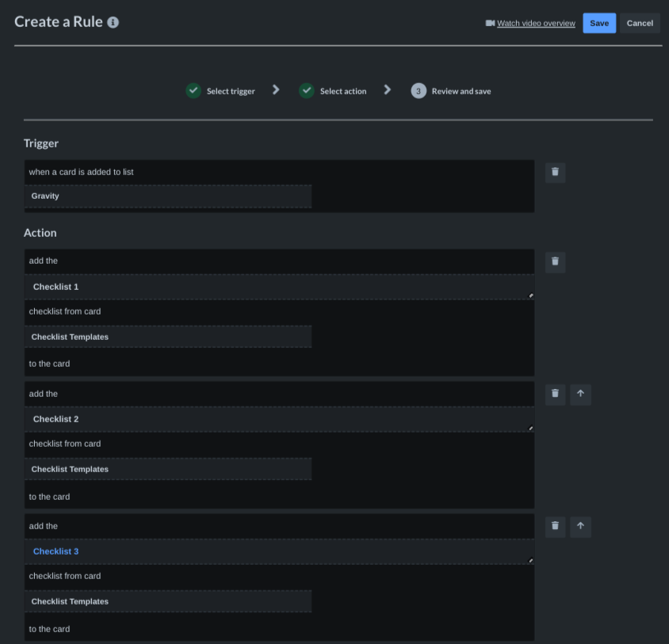Screen dimensions: 669x644
Task: Click the chevron after Select action
Action: pyautogui.click(x=388, y=90)
